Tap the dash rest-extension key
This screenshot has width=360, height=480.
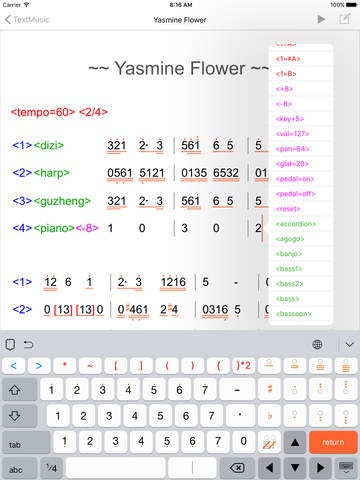(x=237, y=389)
